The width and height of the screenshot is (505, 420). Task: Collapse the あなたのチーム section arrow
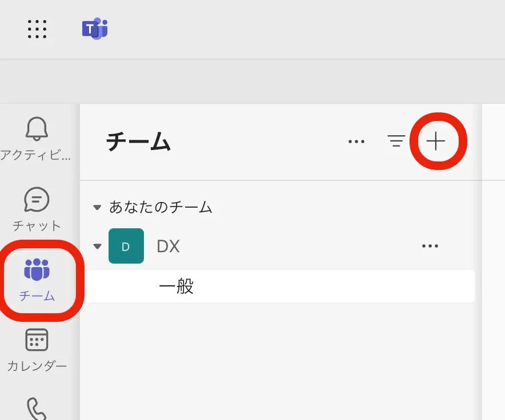97,207
